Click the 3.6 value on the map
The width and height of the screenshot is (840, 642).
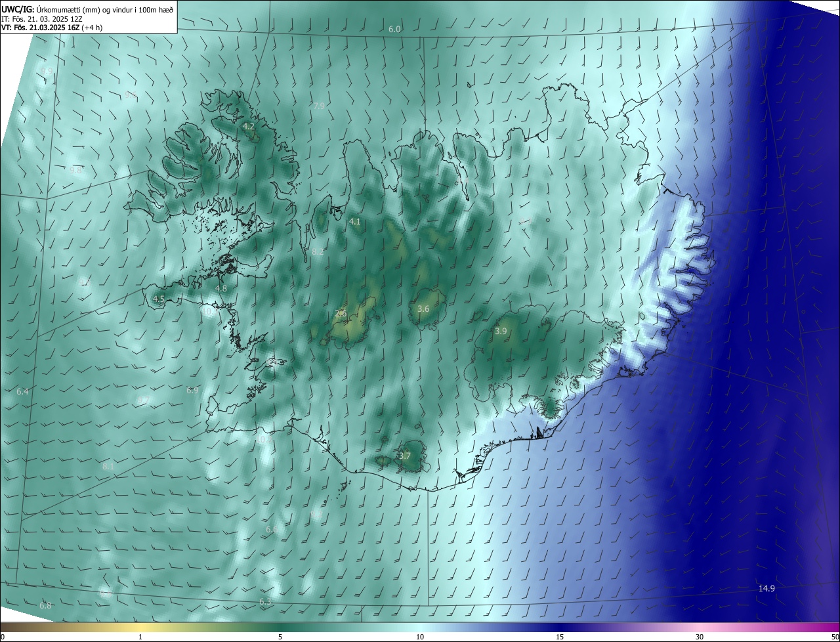(423, 309)
